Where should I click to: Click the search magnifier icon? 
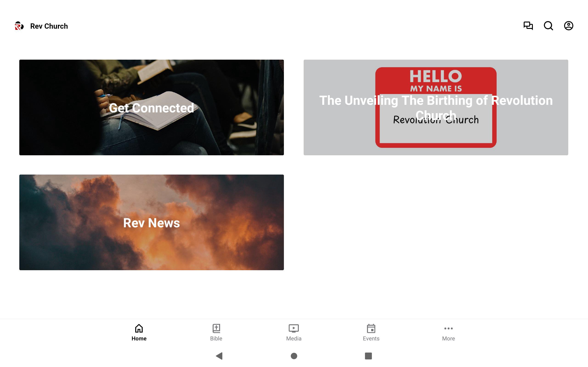coord(548,26)
